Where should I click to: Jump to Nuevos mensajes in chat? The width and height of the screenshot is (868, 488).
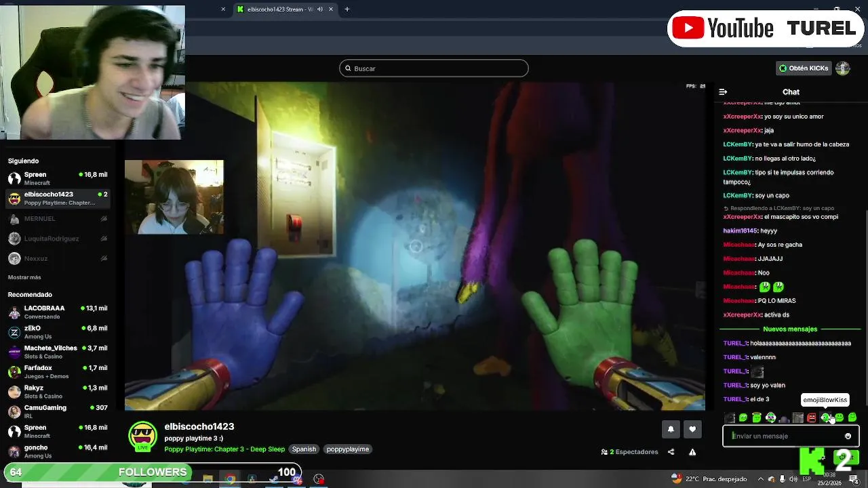tap(790, 329)
